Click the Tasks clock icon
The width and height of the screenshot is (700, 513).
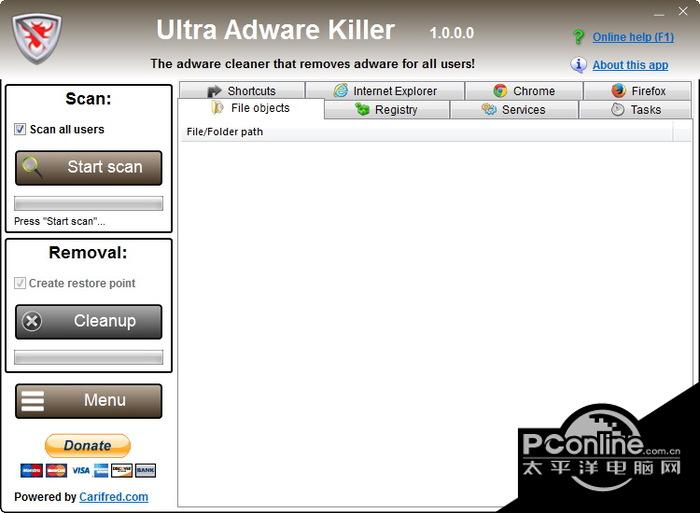pyautogui.click(x=617, y=109)
